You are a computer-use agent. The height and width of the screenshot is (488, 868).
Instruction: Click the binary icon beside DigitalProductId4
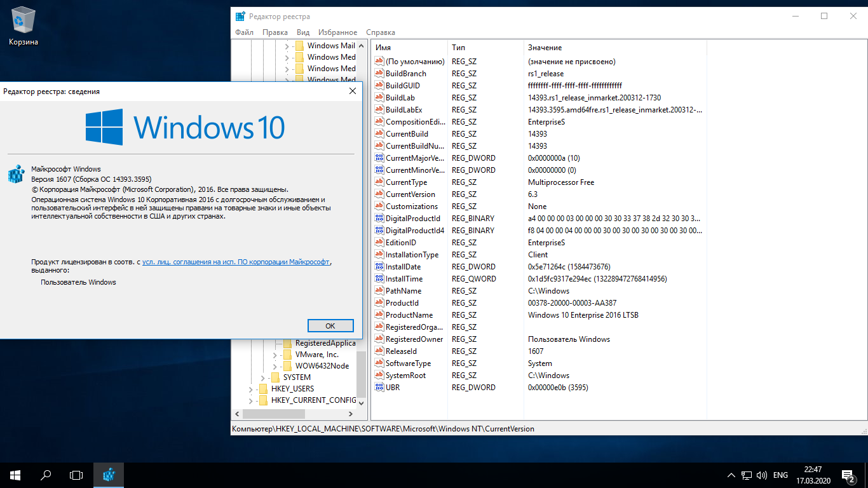(379, 231)
